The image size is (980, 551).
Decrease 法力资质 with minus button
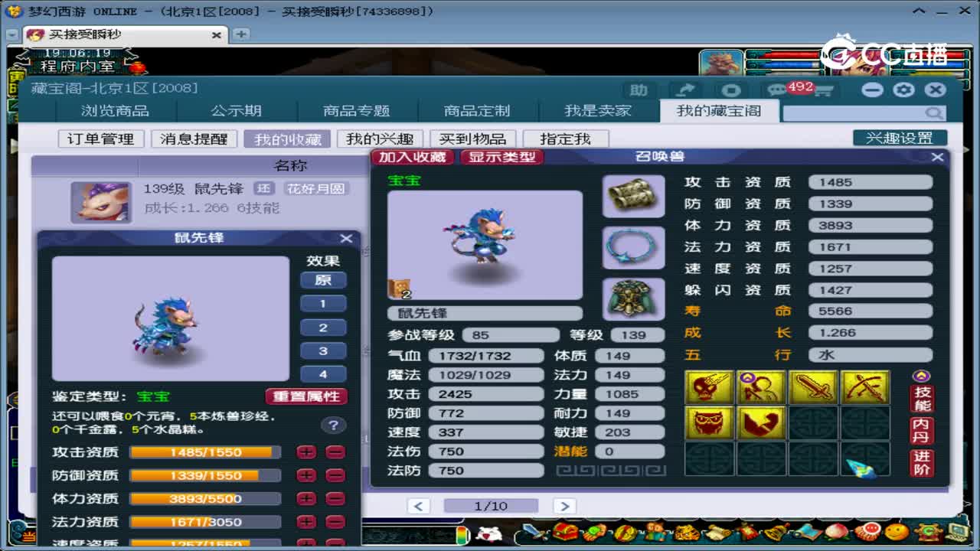335,522
